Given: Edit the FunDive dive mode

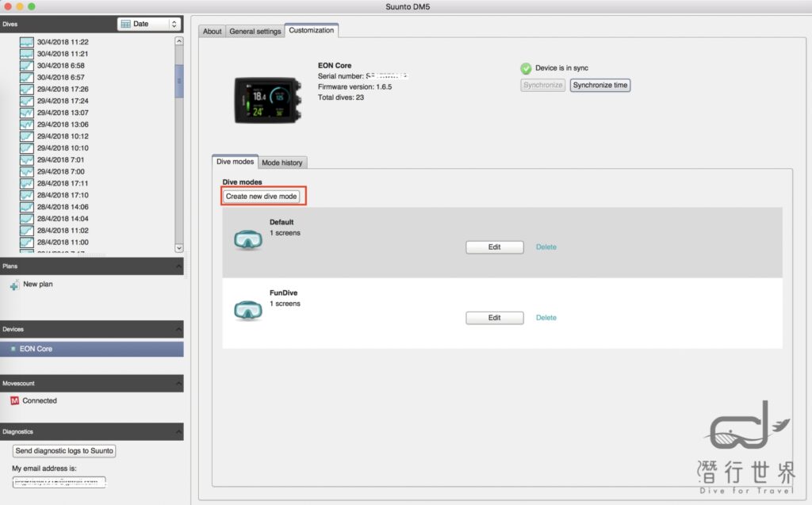Looking at the screenshot, I should [495, 317].
